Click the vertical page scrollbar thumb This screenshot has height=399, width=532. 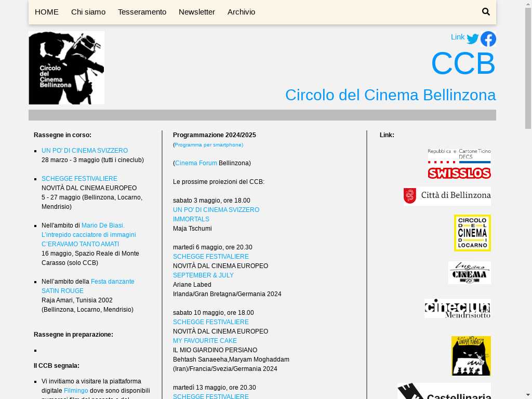point(528,68)
